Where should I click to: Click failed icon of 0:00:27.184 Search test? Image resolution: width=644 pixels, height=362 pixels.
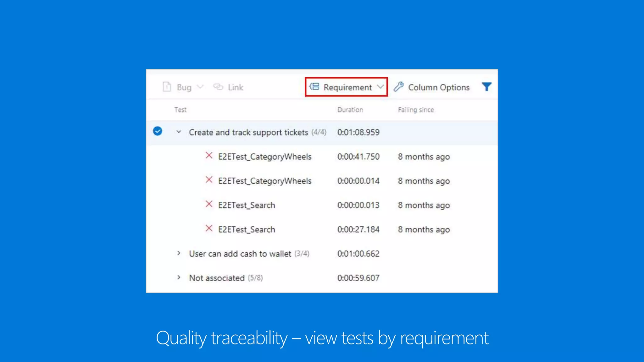[x=209, y=228]
